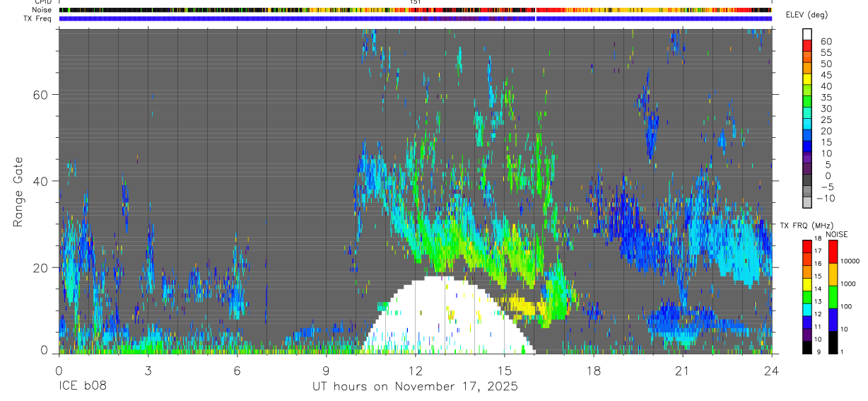Click the "24" hour tick label on time axis
868x401 pixels.
point(771,370)
